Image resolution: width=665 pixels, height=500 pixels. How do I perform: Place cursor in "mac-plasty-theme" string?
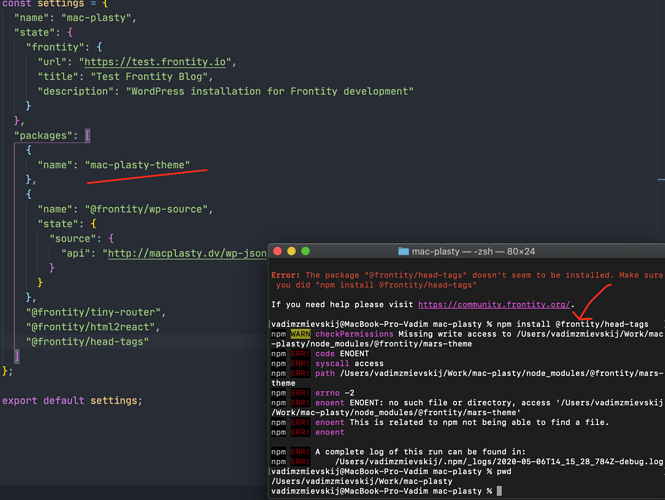coord(137,165)
